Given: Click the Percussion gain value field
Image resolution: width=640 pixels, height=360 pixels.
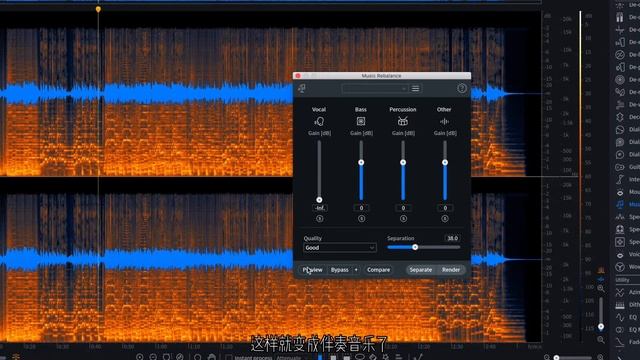Looking at the screenshot, I should [x=403, y=208].
